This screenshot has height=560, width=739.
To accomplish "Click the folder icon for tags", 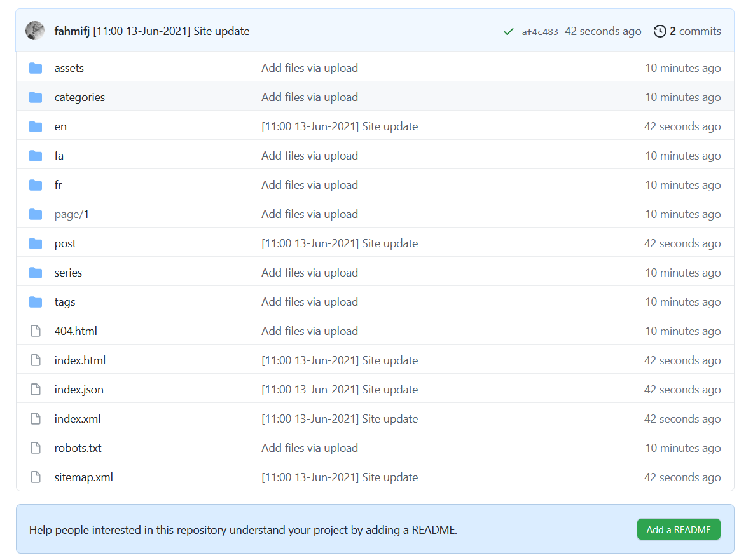I will [36, 302].
